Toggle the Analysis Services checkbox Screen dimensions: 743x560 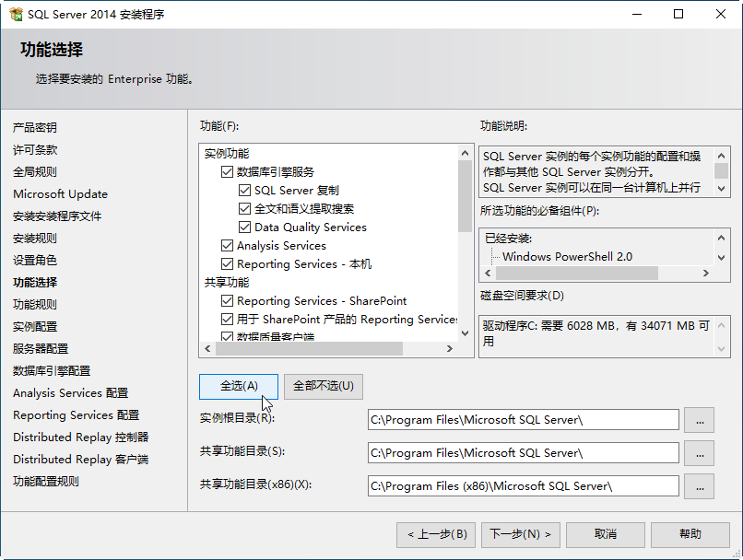[227, 246]
